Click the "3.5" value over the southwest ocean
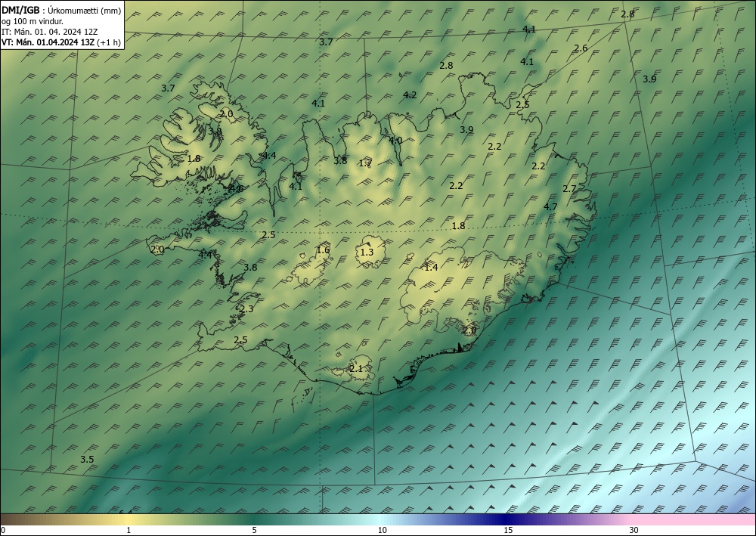 pos(87,460)
